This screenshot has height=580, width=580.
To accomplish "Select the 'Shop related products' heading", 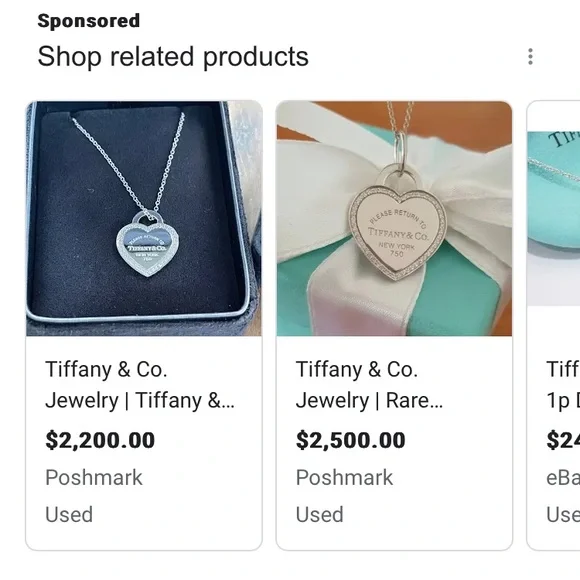I will coord(173,57).
